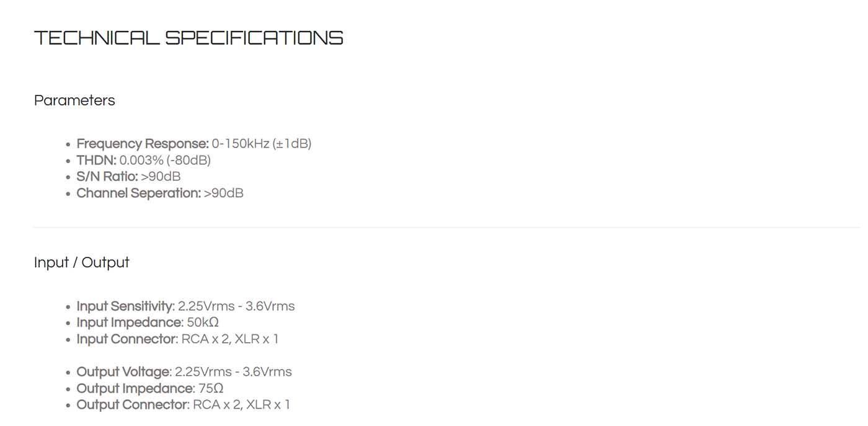
Task: Click the Output Voltage specification line
Action: pos(184,372)
